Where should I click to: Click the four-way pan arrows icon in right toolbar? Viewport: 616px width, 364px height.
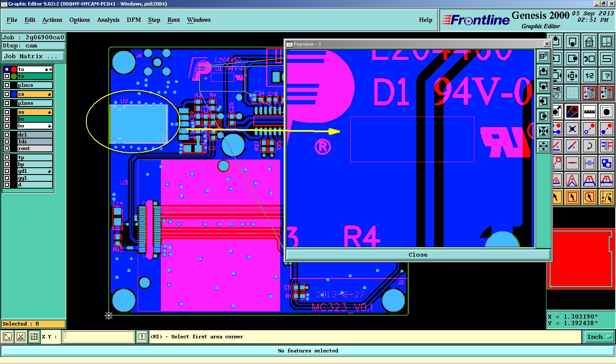(x=572, y=76)
